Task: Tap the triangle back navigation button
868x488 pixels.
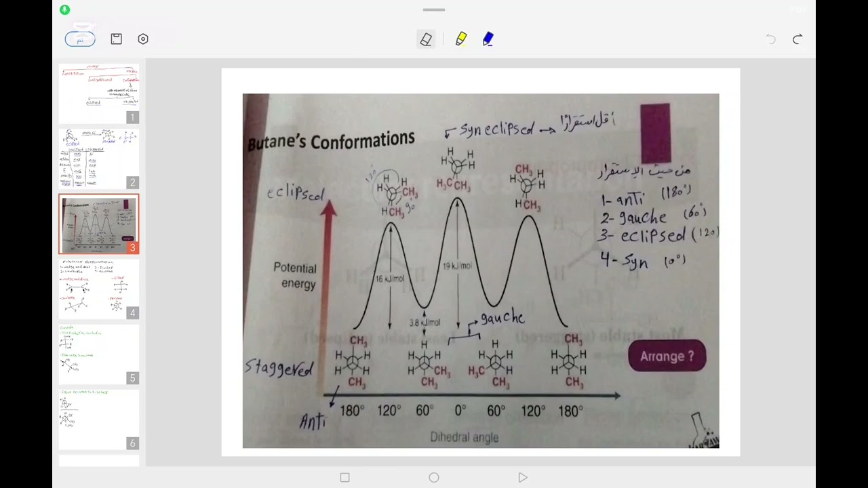Action: pos(523,478)
